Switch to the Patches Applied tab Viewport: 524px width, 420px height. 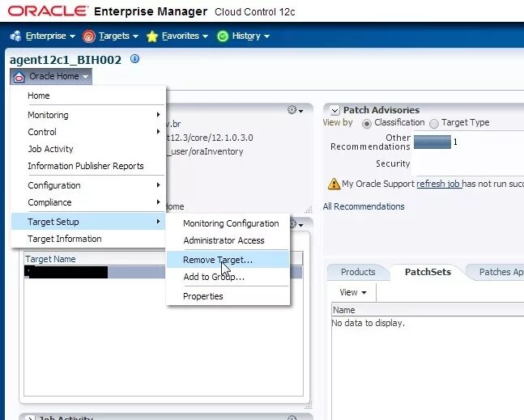[496, 272]
